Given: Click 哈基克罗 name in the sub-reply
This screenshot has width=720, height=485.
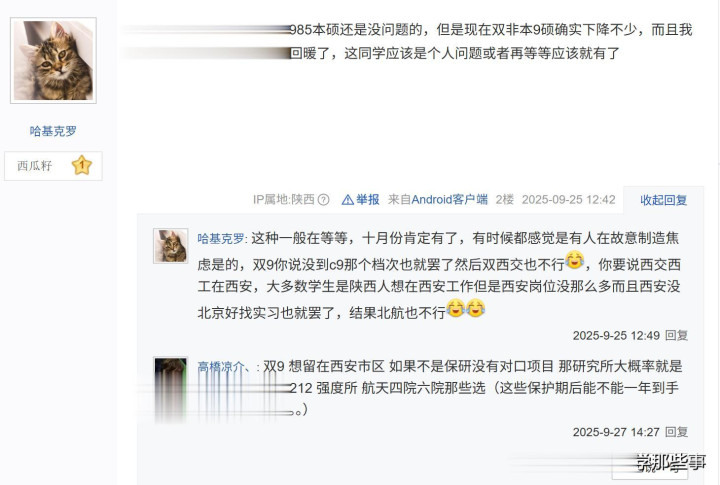Looking at the screenshot, I should coord(221,238).
